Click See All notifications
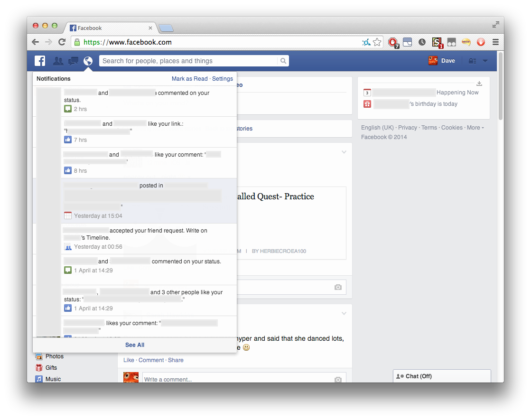The width and height of the screenshot is (531, 420). pyautogui.click(x=135, y=345)
